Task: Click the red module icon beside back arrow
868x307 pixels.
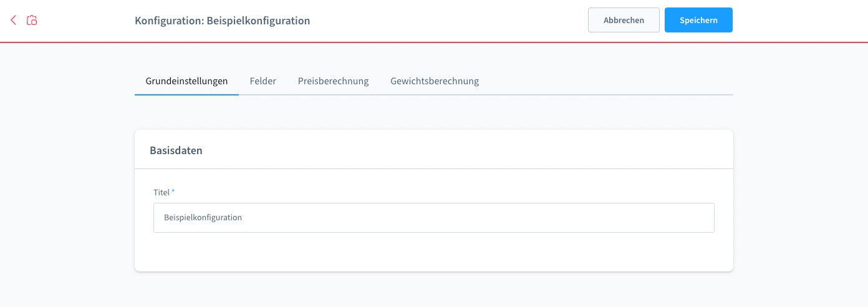Action: (32, 21)
